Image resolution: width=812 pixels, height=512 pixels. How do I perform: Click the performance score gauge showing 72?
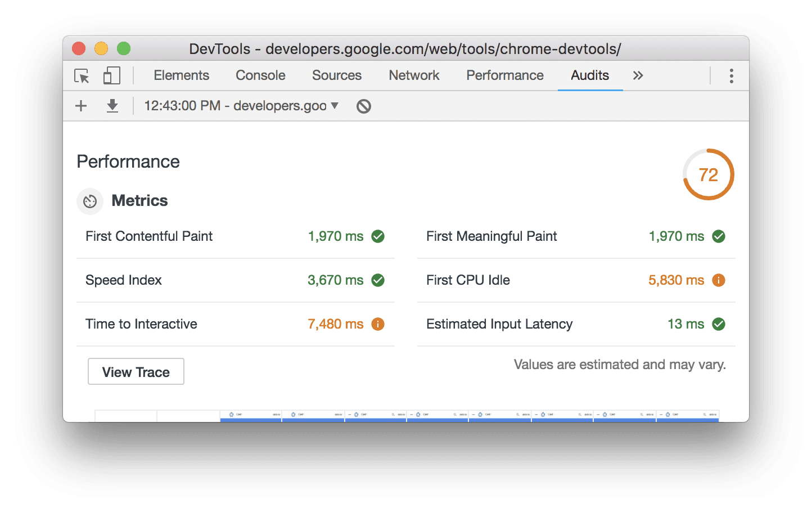(708, 174)
